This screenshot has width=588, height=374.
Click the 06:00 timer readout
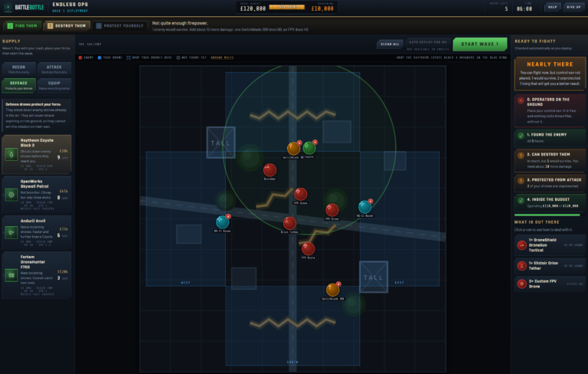point(524,8)
